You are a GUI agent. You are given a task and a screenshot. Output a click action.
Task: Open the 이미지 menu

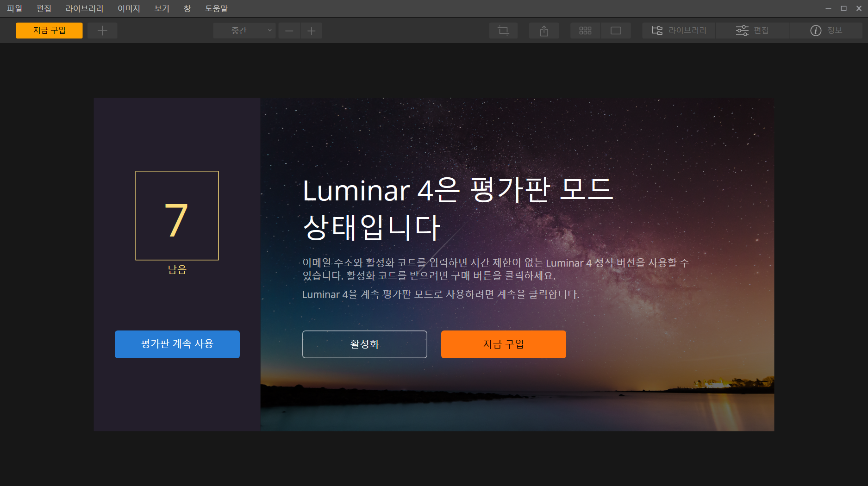click(x=129, y=8)
